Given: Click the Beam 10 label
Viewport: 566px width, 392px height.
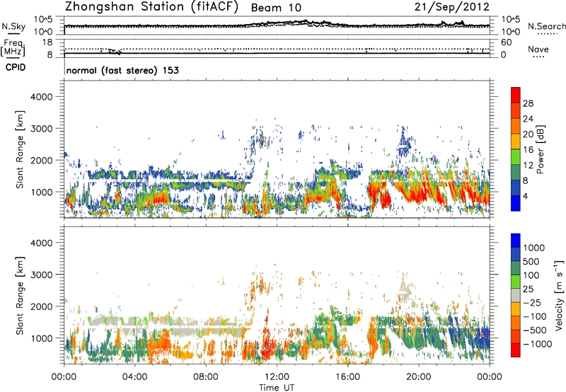Looking at the screenshot, I should [276, 8].
